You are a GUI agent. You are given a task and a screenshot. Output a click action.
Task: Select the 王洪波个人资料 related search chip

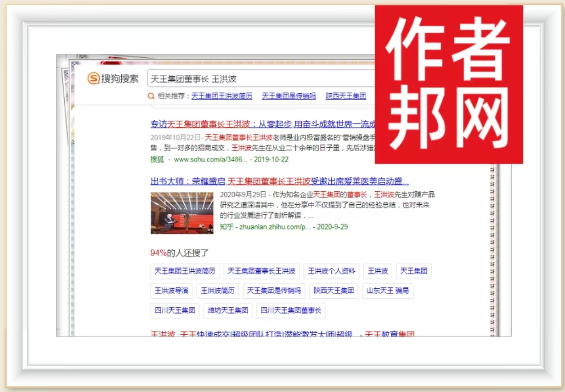pyautogui.click(x=332, y=271)
